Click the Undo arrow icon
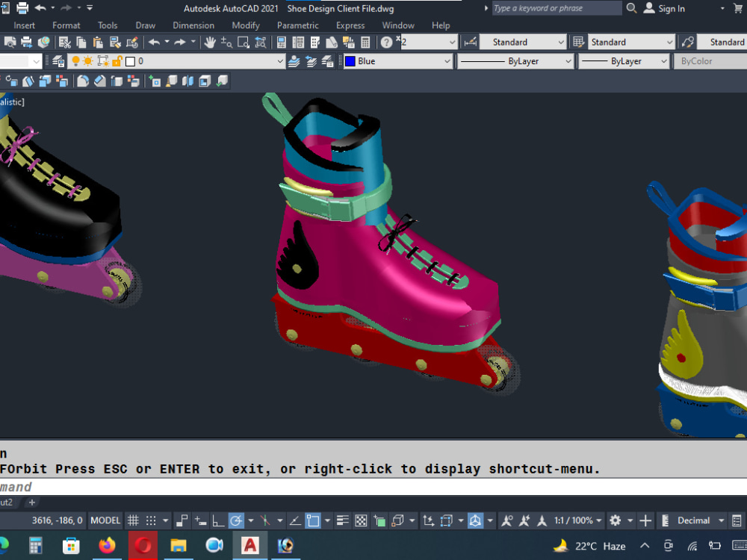747x560 pixels. 153,42
